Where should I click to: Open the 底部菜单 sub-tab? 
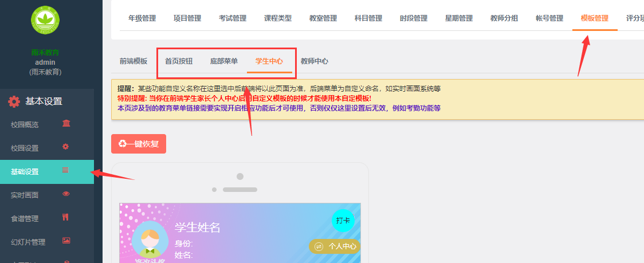click(224, 61)
